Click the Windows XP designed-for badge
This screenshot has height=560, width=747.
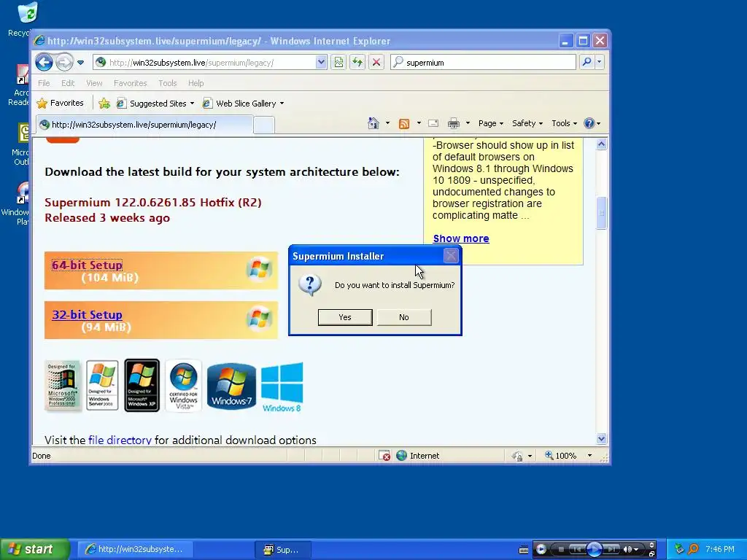pos(142,385)
